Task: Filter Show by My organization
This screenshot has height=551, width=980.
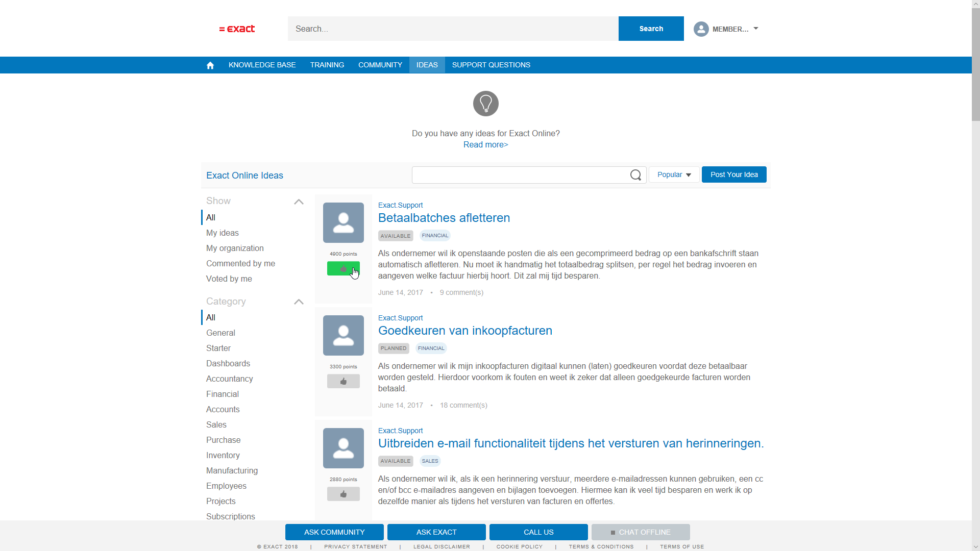Action: [x=235, y=248]
